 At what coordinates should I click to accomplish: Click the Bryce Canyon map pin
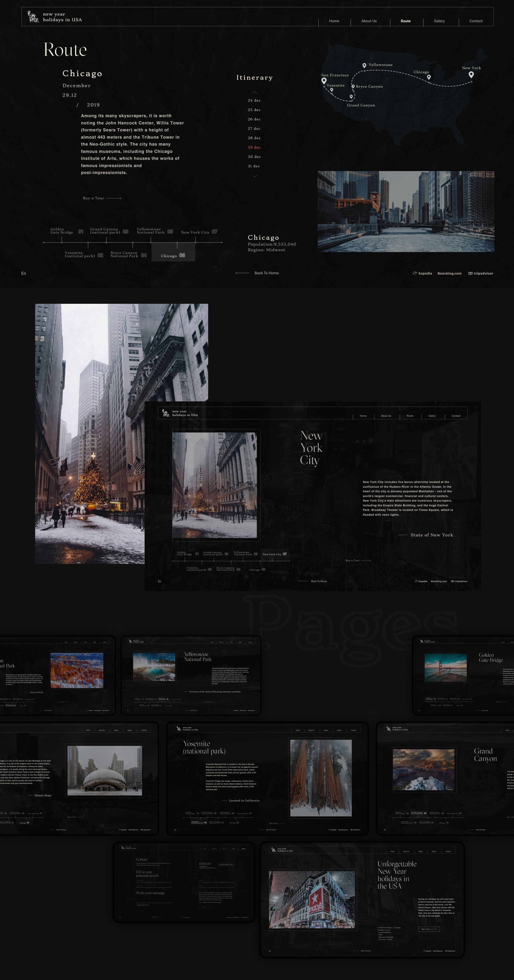coord(353,87)
